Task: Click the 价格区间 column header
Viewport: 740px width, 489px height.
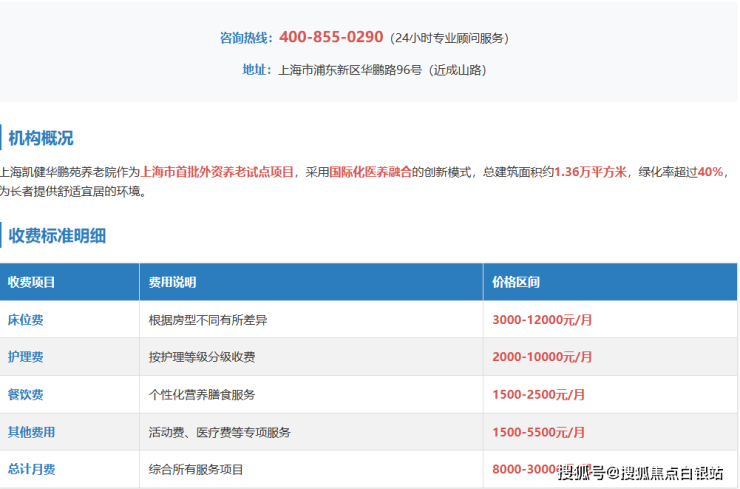Action: pyautogui.click(x=516, y=282)
